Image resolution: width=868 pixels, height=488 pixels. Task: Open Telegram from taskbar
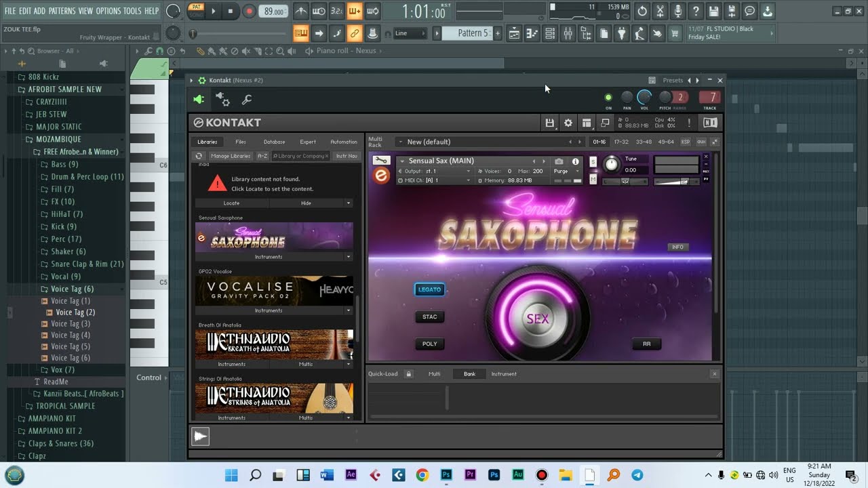pos(637,475)
